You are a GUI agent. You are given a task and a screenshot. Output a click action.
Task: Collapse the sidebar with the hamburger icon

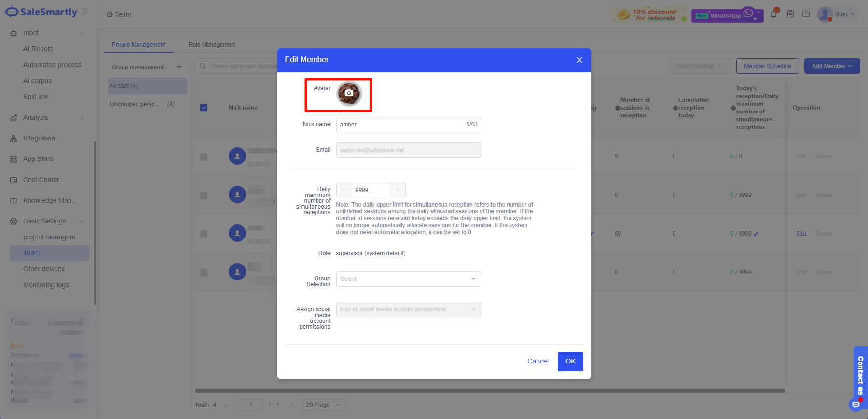84,11
